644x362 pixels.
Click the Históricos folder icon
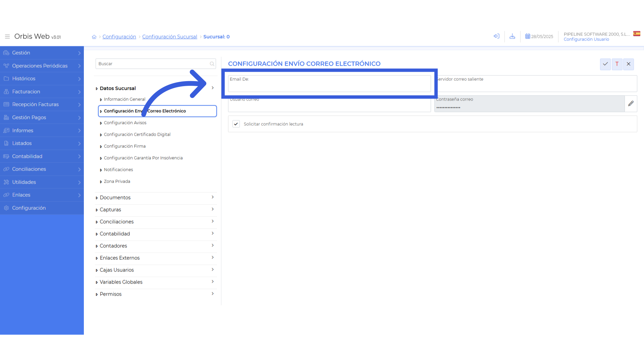tap(6, 78)
